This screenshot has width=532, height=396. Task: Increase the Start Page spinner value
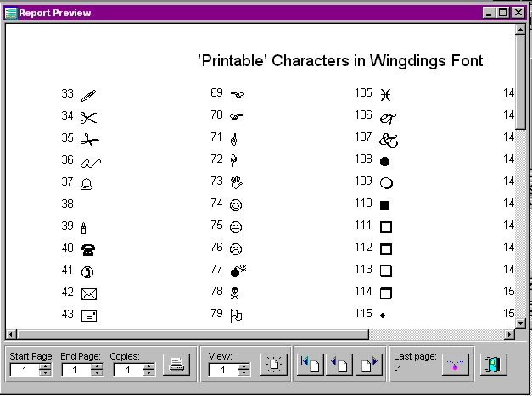pyautogui.click(x=45, y=366)
